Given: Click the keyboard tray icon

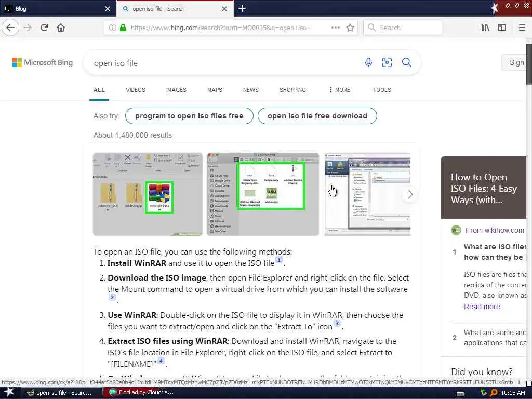Looking at the screenshot, I should [460, 393].
